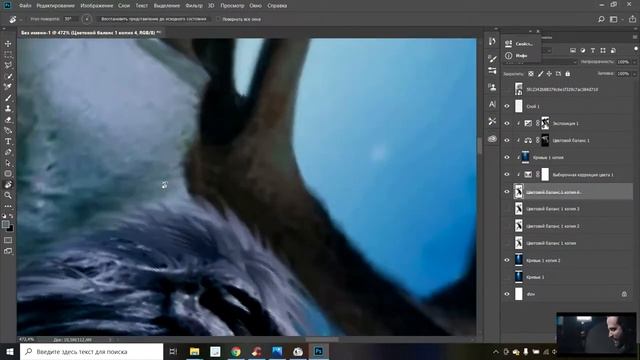Filter layers by adjustment icon
Viewport: 640px width, 360px height.
click(x=583, y=51)
